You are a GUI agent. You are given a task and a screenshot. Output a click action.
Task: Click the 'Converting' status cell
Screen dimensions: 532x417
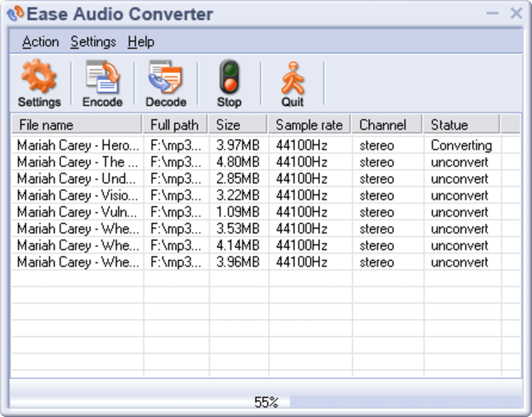coord(462,146)
